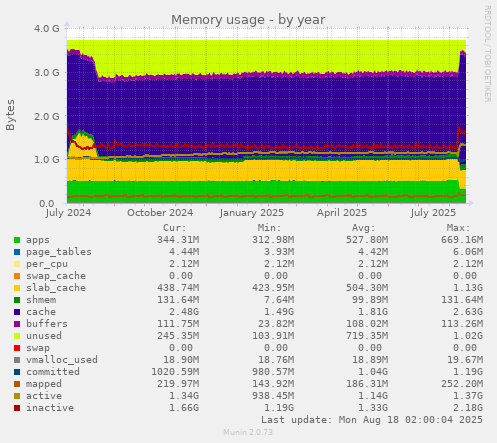
Task: Click the 'Munin 2.0.73' footer text
Action: pyautogui.click(x=248, y=432)
